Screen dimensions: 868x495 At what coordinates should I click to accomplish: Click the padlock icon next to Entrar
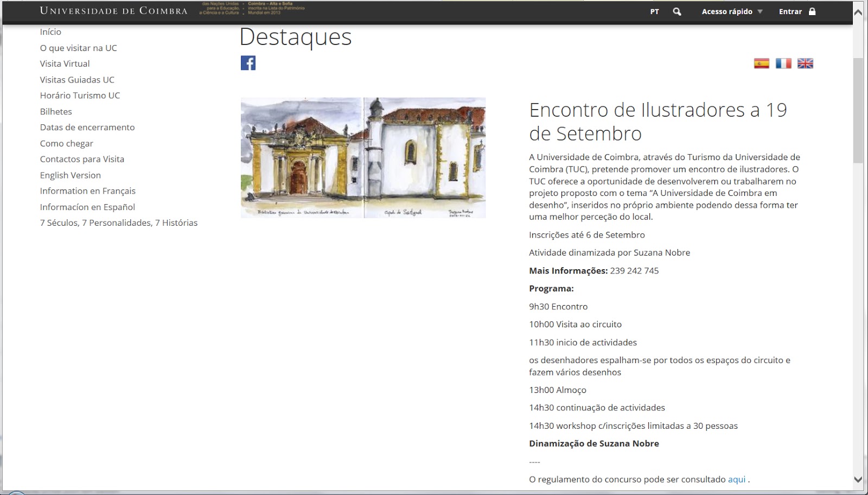(812, 11)
